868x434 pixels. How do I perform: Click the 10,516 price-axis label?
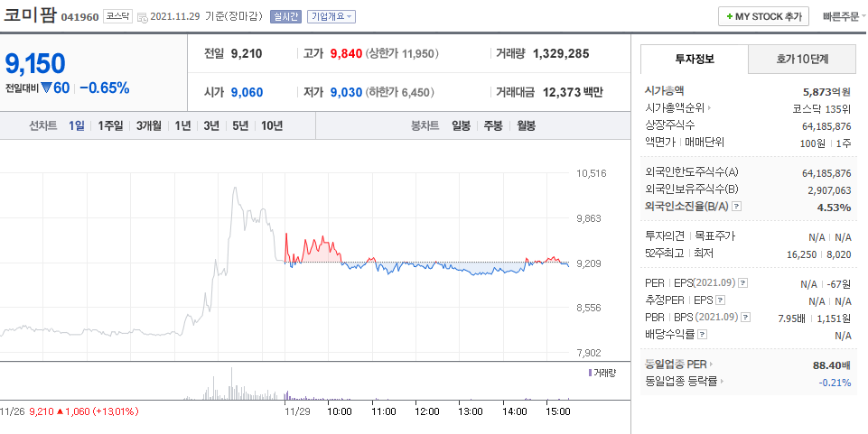point(592,173)
